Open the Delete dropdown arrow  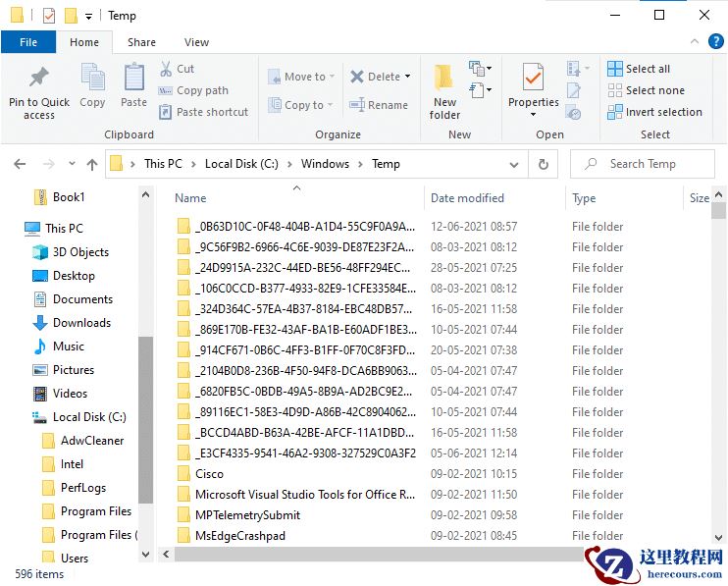[x=407, y=77]
